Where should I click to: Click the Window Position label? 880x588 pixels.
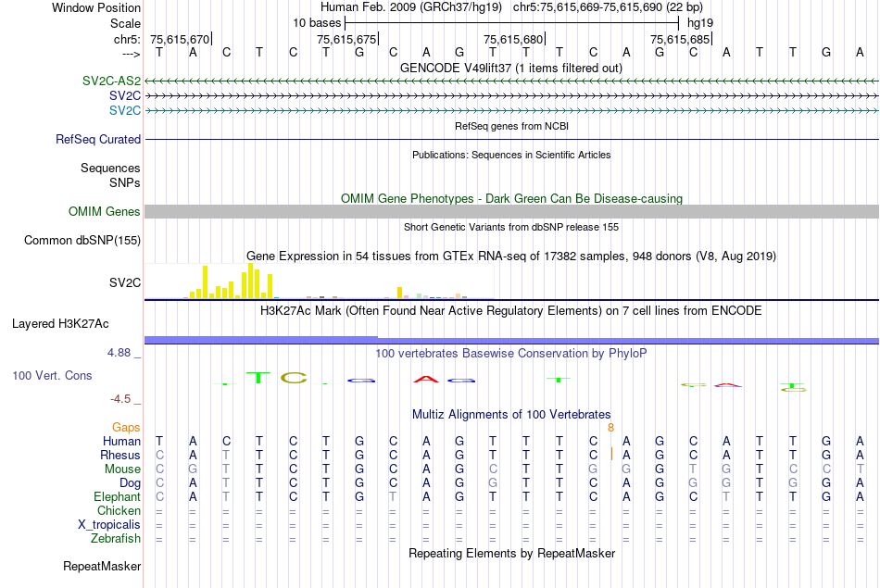[96, 7]
